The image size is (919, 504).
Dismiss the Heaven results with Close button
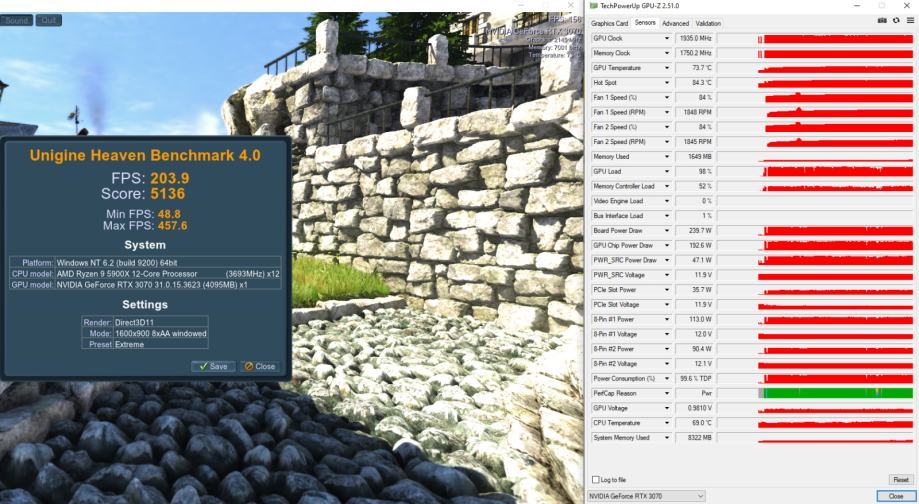tap(260, 366)
